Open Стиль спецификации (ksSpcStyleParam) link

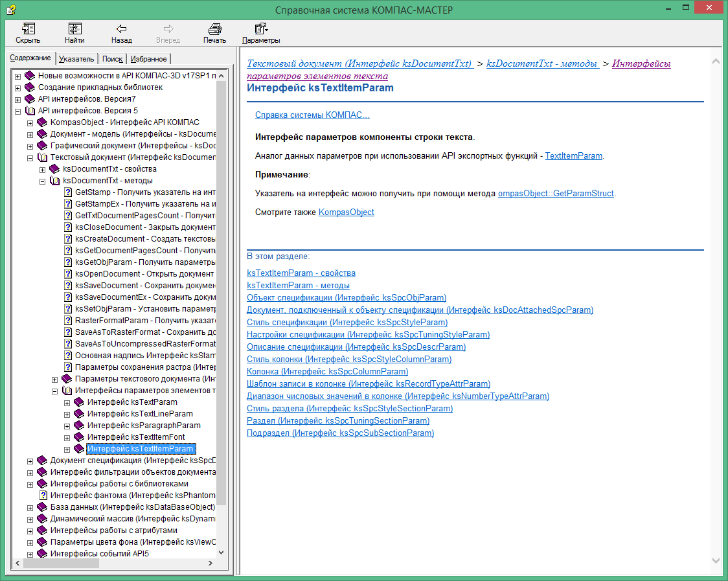pos(347,323)
